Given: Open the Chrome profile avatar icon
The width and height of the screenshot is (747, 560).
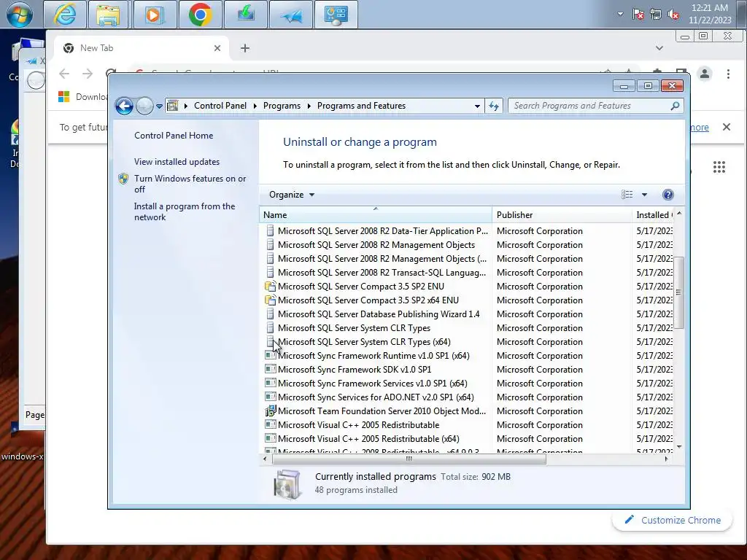Looking at the screenshot, I should point(705,74).
